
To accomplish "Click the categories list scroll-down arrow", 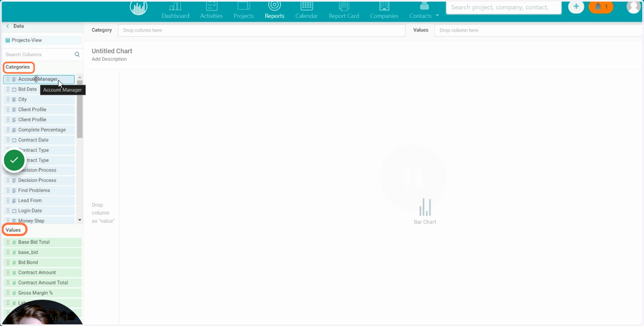I will coord(79,220).
